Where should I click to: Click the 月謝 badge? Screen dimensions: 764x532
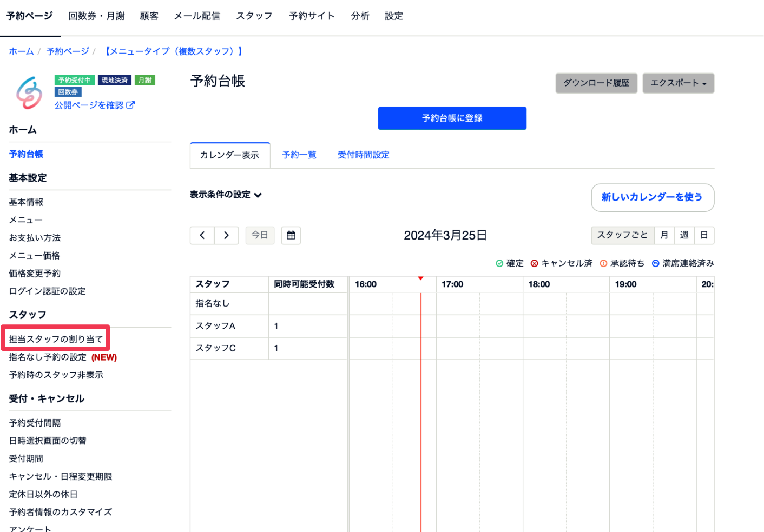[x=145, y=80]
